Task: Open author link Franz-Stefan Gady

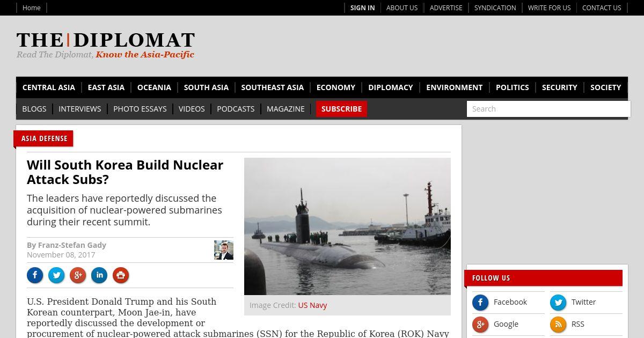Action: click(x=72, y=245)
